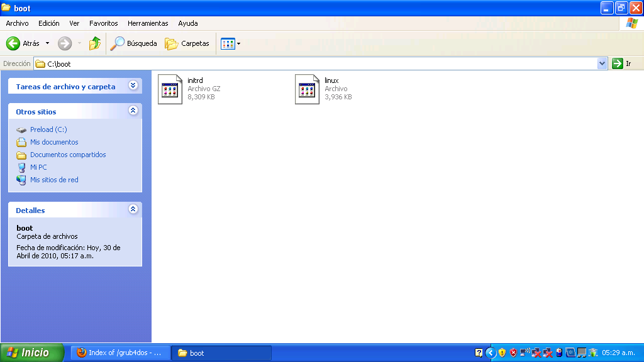The width and height of the screenshot is (644, 362).
Task: Click the boot folder icon in title bar
Action: point(6,8)
